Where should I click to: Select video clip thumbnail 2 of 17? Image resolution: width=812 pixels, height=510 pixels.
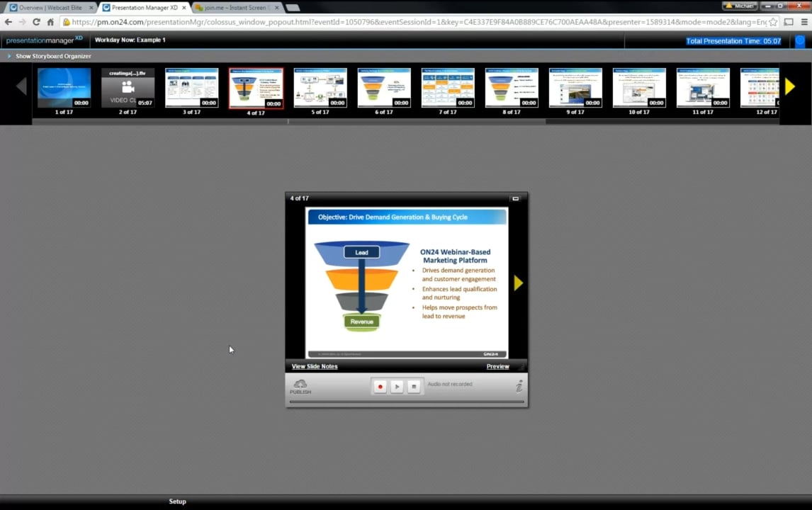tap(128, 88)
